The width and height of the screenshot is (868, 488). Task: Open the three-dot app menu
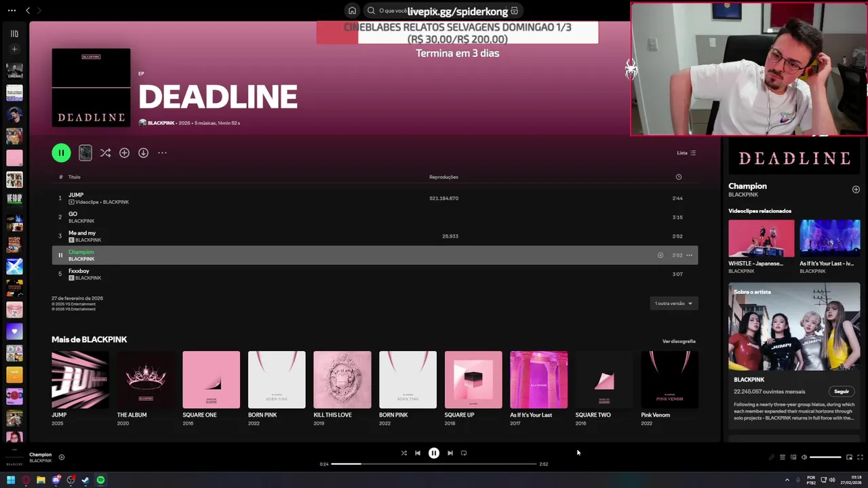pyautogui.click(x=12, y=10)
